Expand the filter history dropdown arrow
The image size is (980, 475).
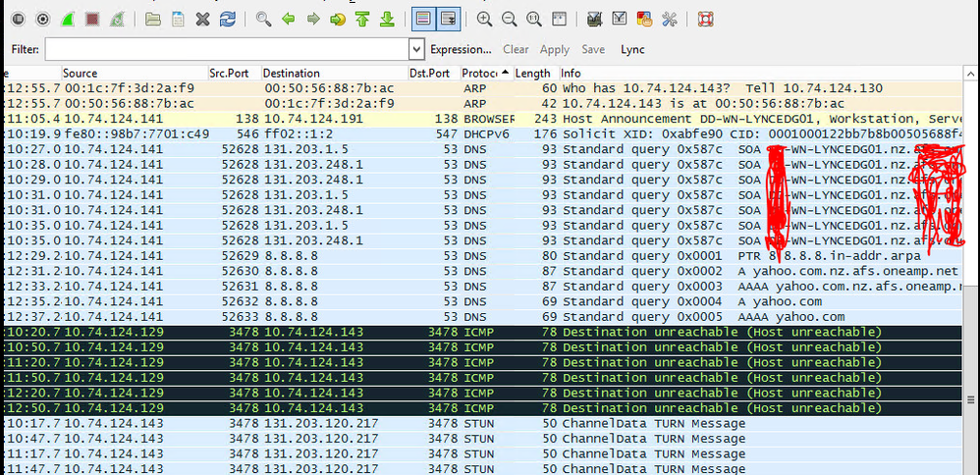click(x=417, y=49)
